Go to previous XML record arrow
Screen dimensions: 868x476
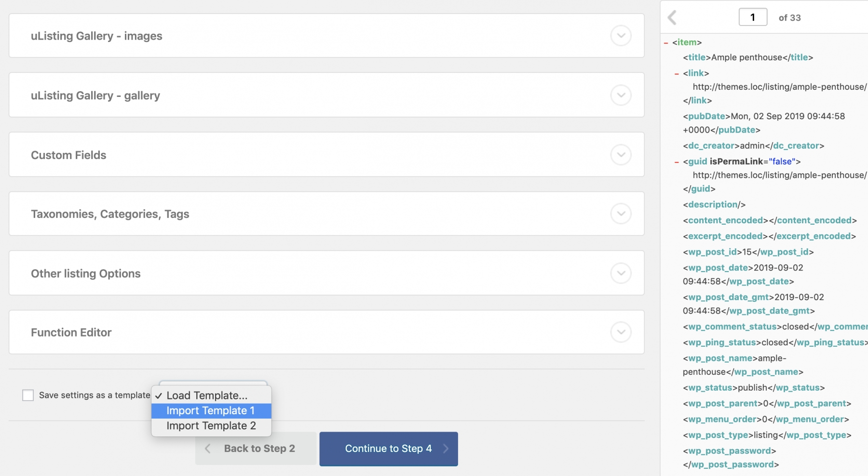tap(672, 18)
